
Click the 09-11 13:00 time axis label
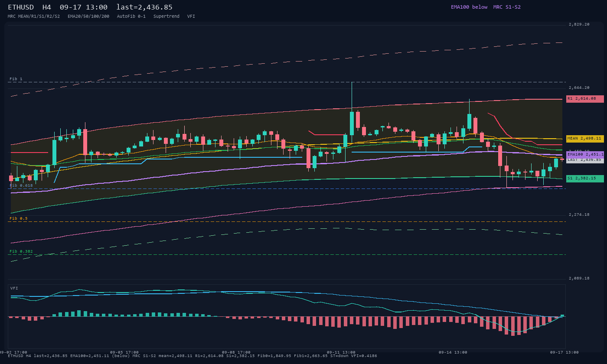click(x=341, y=353)
